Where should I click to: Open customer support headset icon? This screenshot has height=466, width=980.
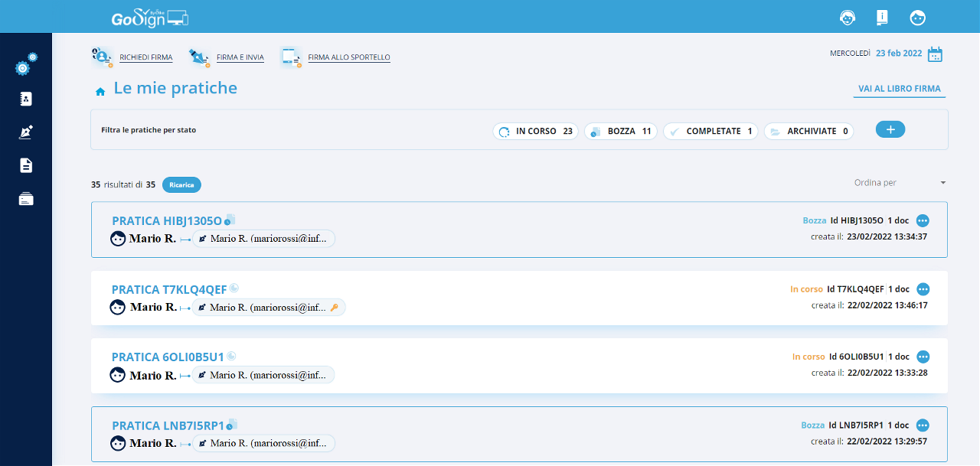tap(848, 17)
